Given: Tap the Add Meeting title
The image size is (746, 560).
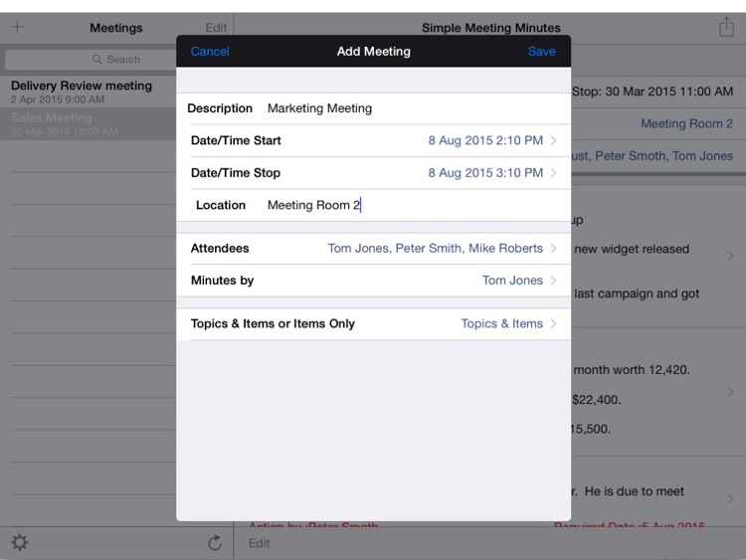Looking at the screenshot, I should coord(373,52).
